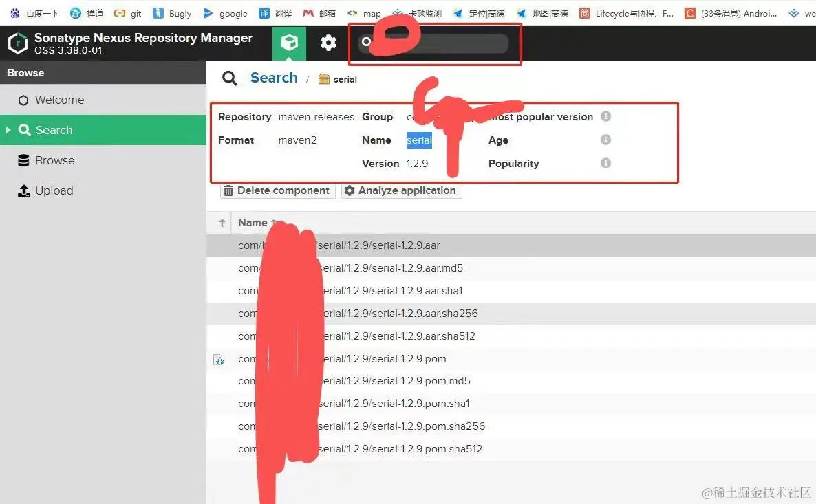Viewport: 816px width, 504px height.
Task: Open the 翻译 bookmark
Action: pos(275,13)
